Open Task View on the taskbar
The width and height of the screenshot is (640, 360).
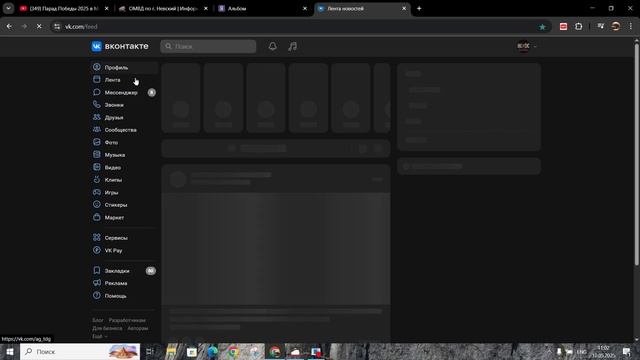(x=150, y=351)
